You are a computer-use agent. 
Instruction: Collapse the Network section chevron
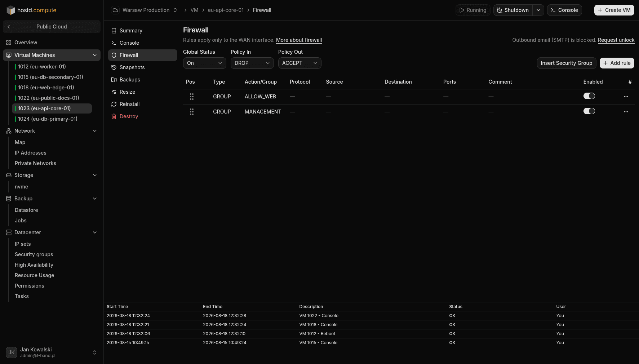(x=95, y=131)
